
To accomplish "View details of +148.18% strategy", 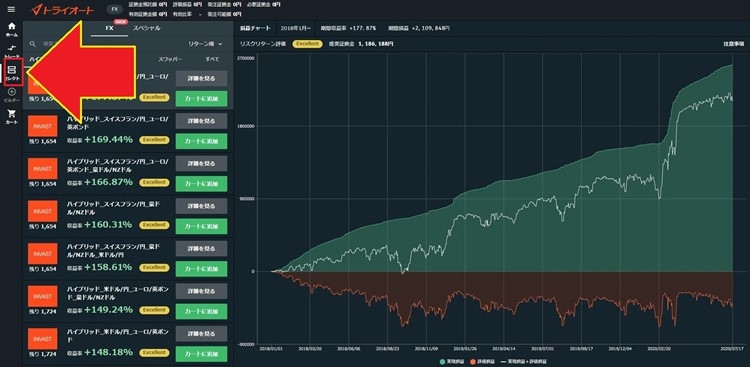I will point(201,334).
